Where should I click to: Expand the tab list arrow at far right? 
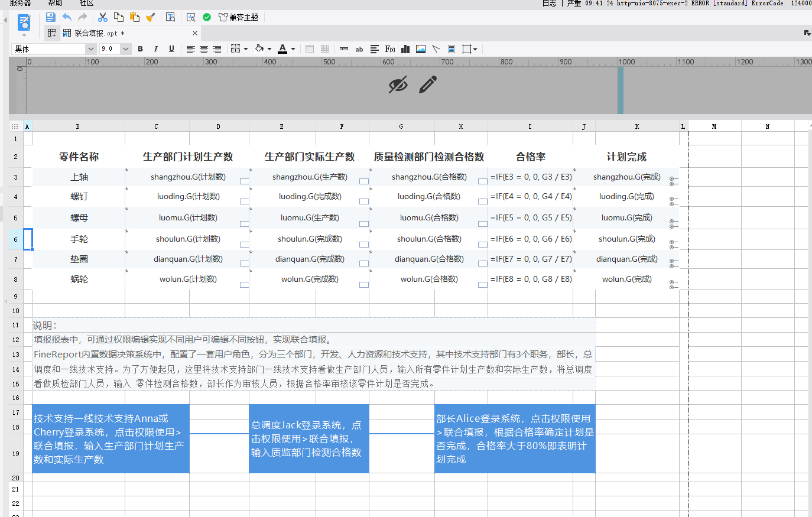(x=807, y=33)
